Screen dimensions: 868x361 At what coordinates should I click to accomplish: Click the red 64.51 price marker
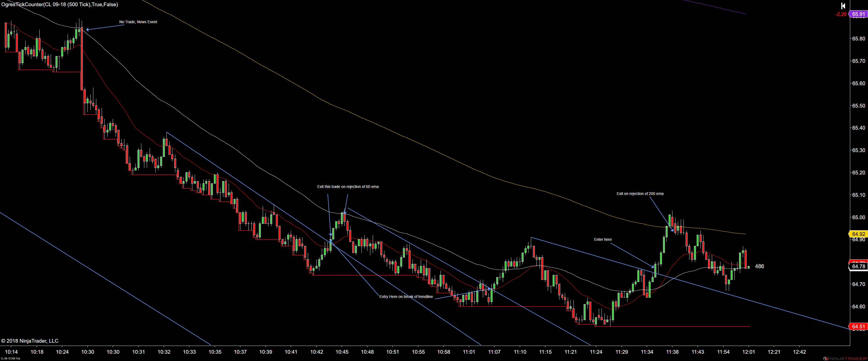[x=858, y=327]
